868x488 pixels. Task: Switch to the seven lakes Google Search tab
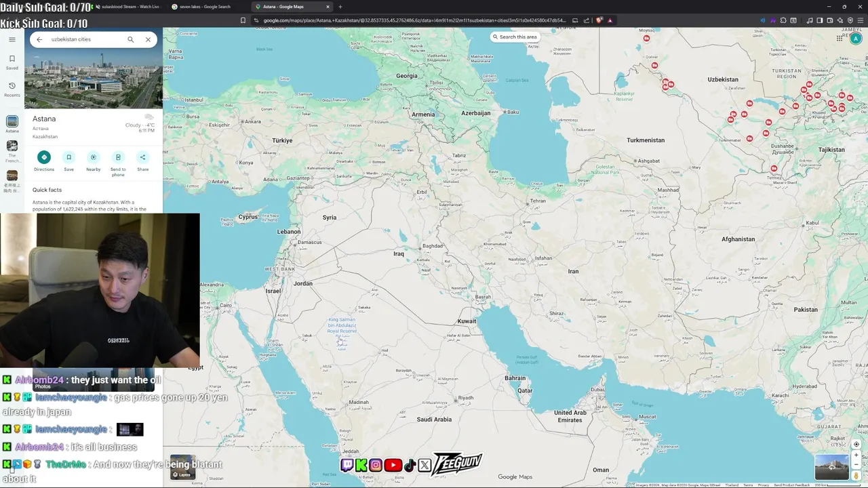203,7
